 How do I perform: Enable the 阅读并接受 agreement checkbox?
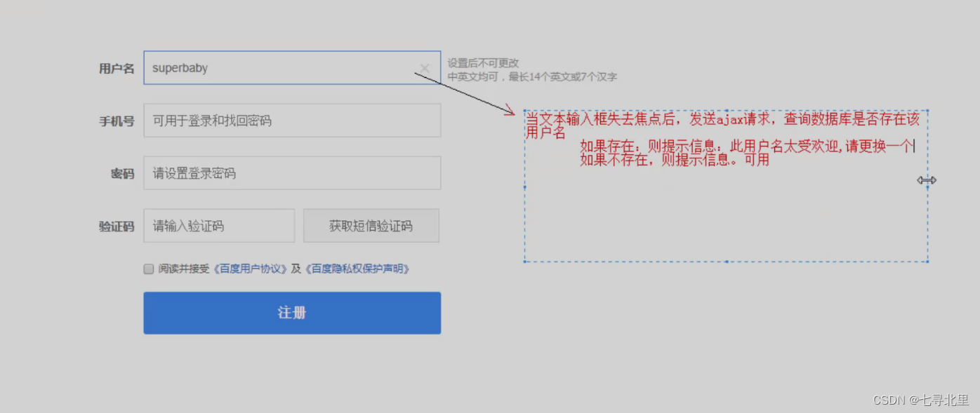(148, 269)
